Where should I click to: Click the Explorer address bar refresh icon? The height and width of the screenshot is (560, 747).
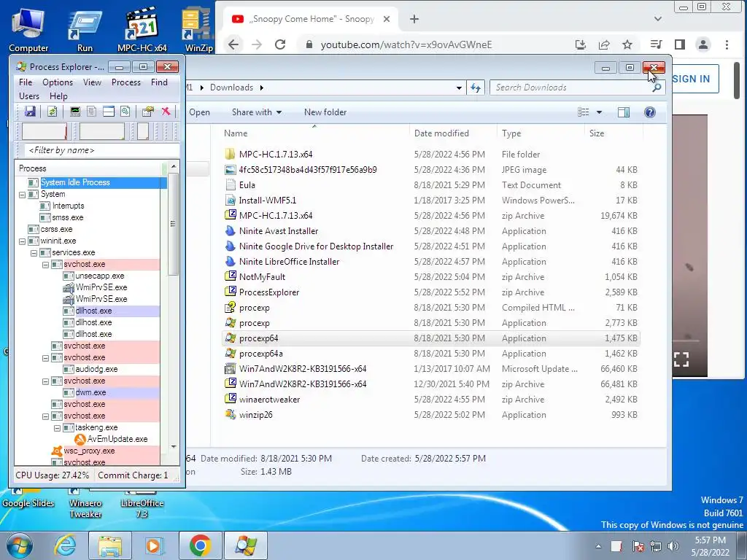point(476,87)
